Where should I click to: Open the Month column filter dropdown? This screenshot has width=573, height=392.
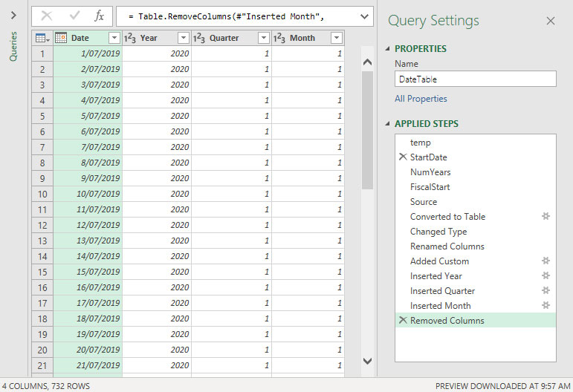point(336,38)
